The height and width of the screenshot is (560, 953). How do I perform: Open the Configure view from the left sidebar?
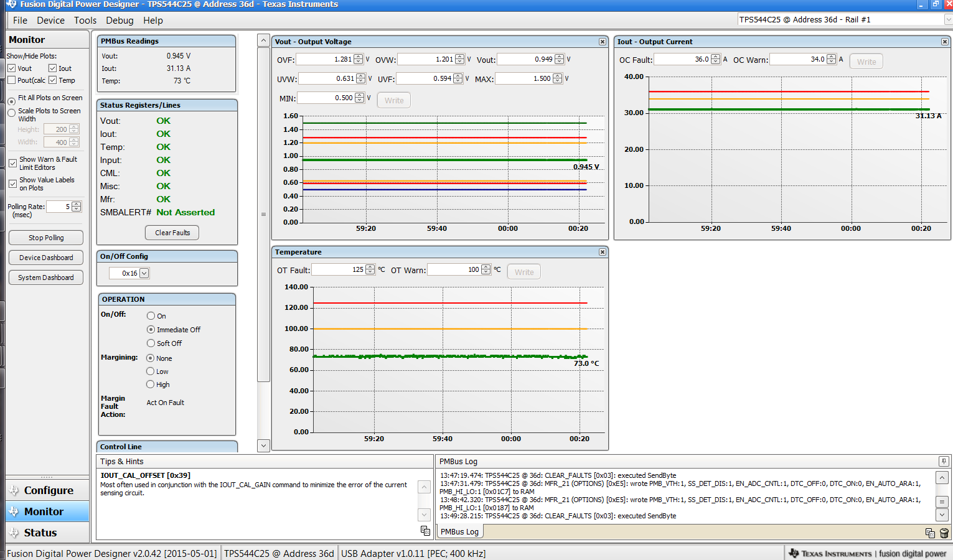[x=47, y=490]
